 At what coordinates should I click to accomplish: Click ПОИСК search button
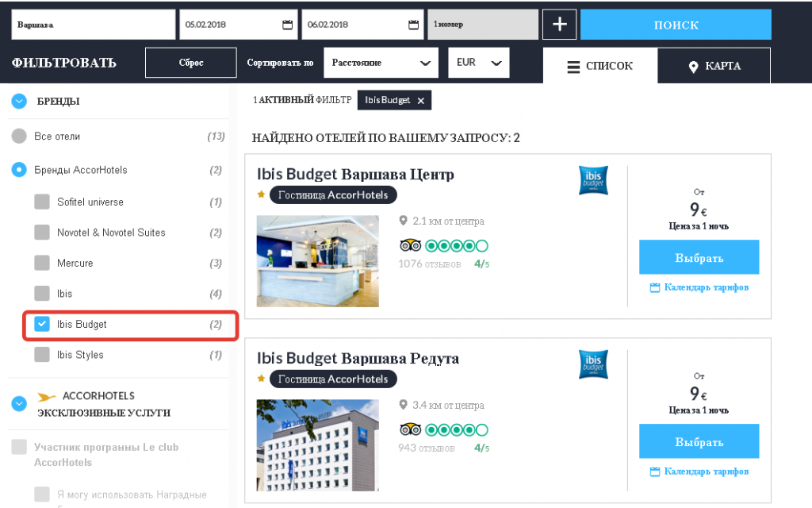pos(676,25)
